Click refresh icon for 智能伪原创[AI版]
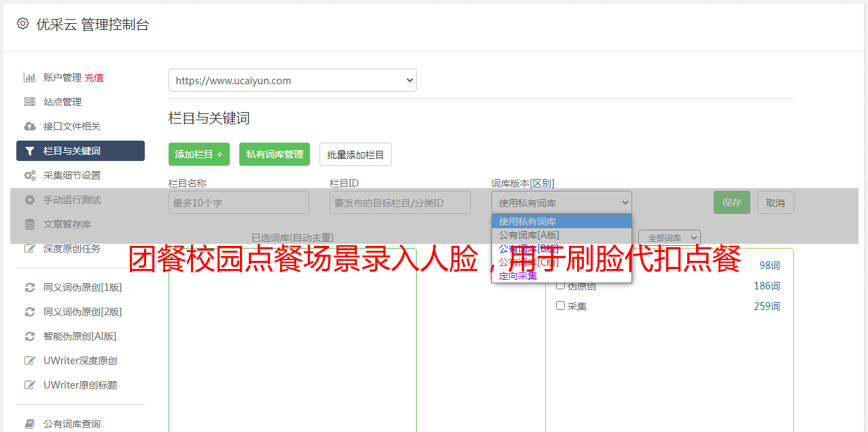Screen dimensions: 868x432 29,336
